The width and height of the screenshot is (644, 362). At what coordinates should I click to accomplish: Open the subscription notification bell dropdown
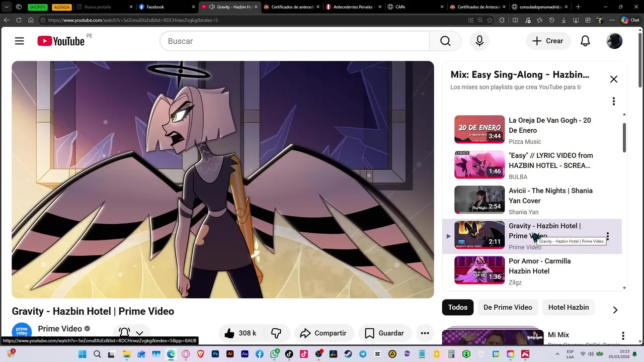[131, 332]
